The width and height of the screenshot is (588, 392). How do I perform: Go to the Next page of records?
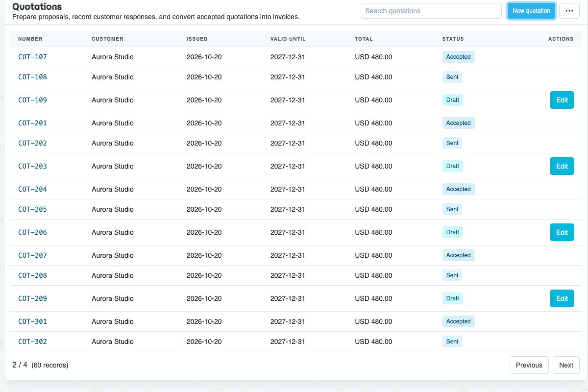566,365
